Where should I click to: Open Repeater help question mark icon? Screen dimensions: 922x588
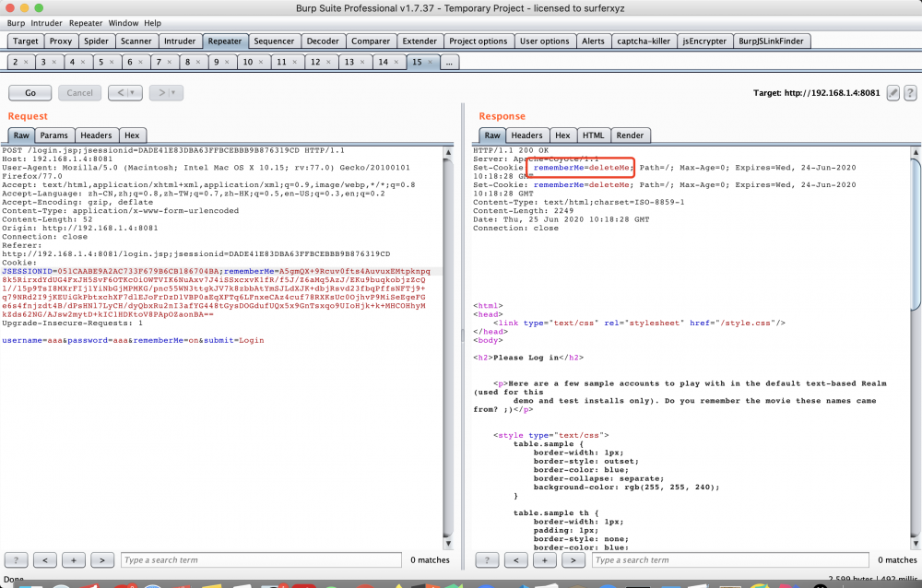910,93
